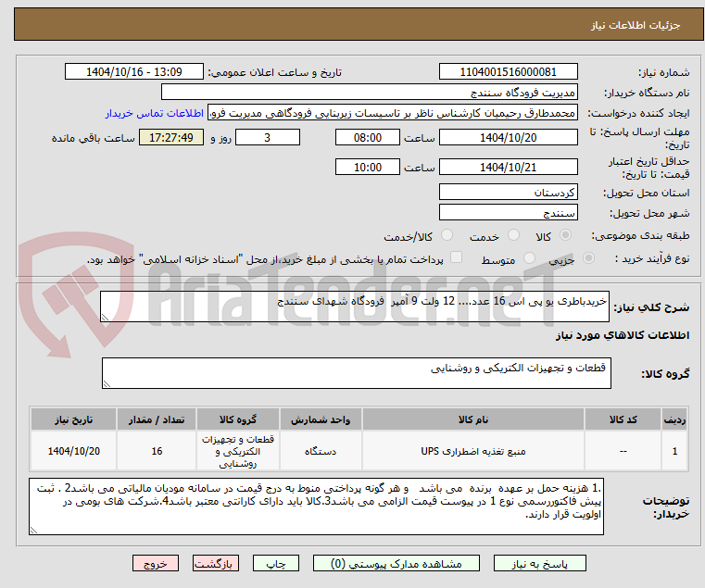
Task: Click the requester name field محمدطارق رحیمیان
Action: 393,113
